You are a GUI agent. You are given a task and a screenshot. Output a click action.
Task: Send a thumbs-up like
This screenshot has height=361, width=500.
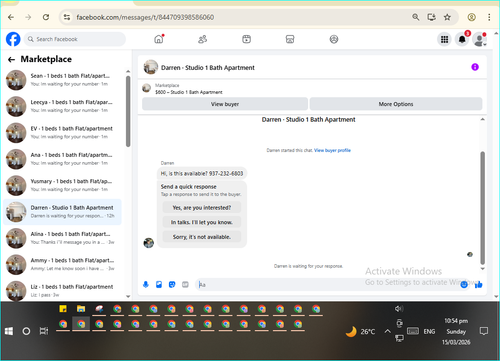click(479, 284)
